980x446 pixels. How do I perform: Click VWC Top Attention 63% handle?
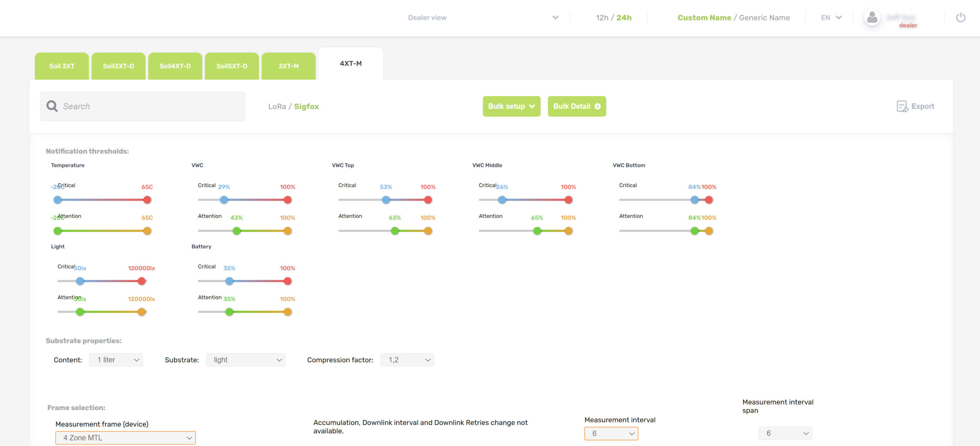click(395, 231)
